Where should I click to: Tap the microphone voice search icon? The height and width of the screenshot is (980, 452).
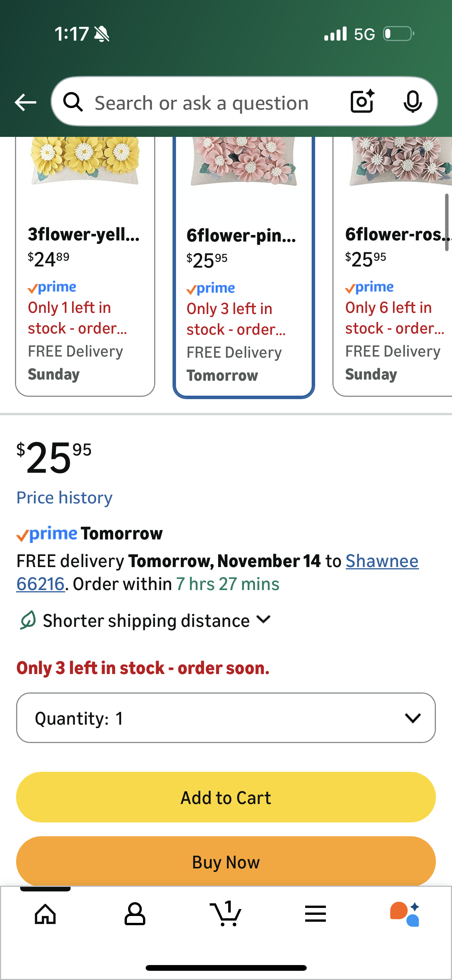(413, 102)
